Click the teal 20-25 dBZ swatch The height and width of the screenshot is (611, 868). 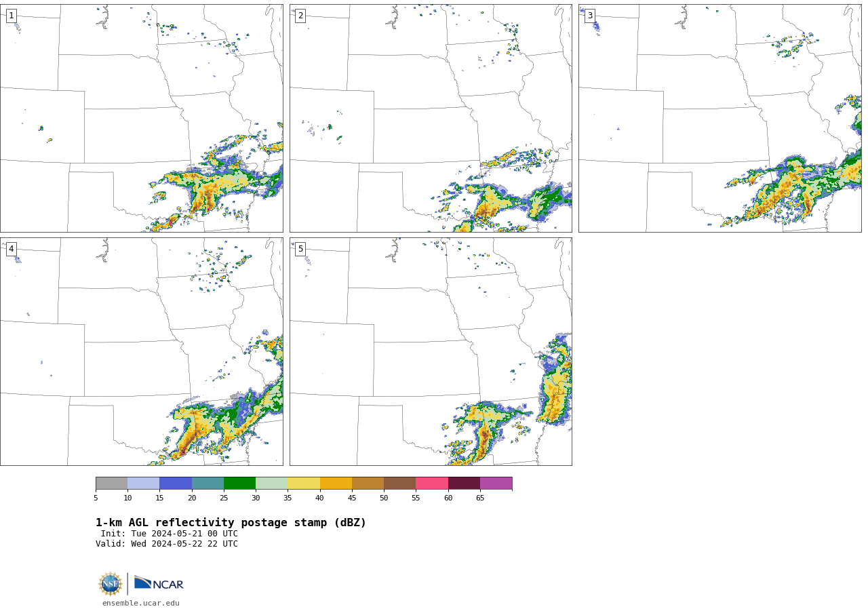click(208, 484)
